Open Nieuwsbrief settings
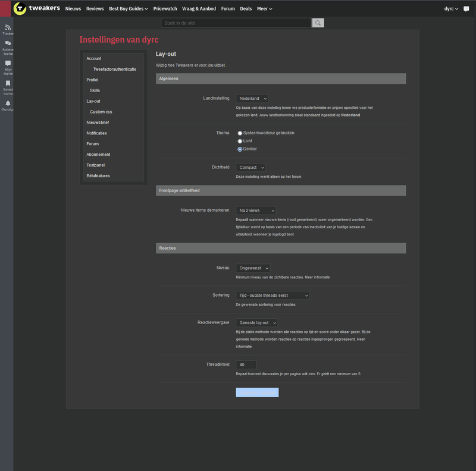Screen dimensions: 476x471 pyautogui.click(x=98, y=123)
